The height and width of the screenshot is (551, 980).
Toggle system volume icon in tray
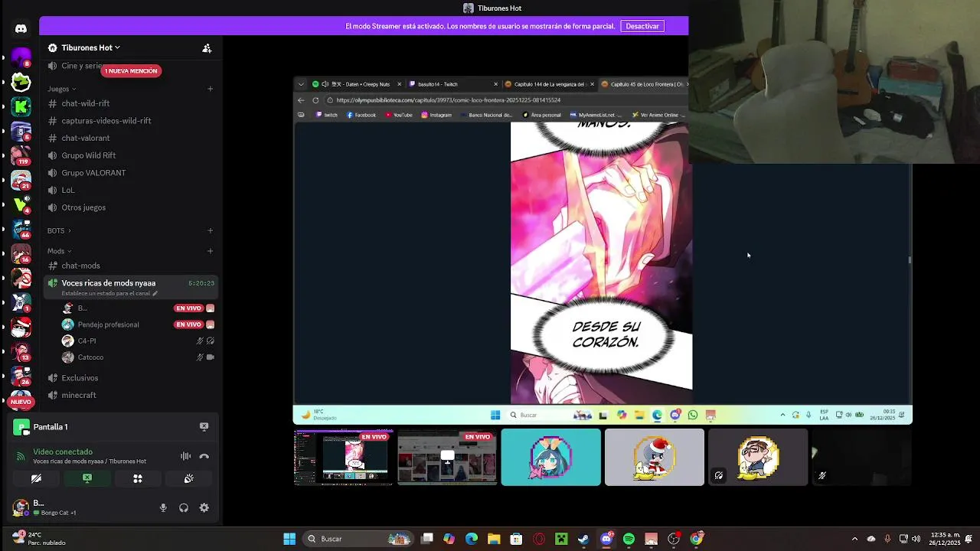(x=916, y=539)
